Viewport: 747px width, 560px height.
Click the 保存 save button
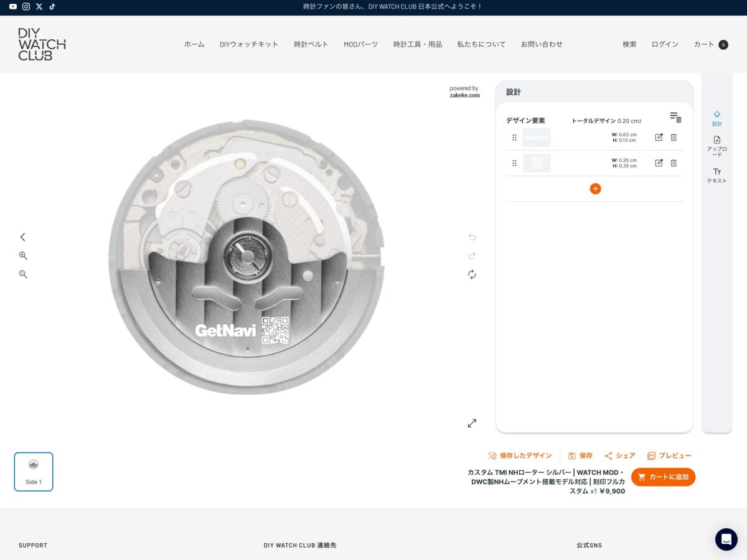(x=580, y=455)
